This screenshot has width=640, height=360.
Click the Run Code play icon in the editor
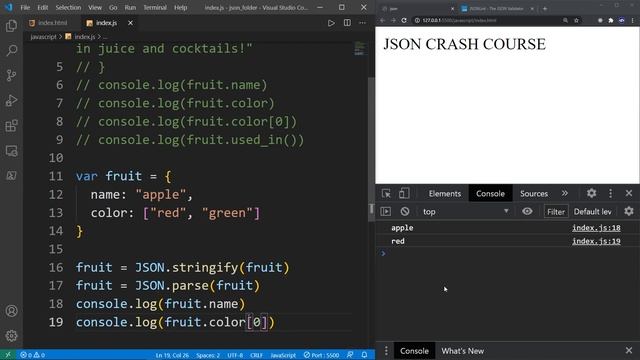331,23
